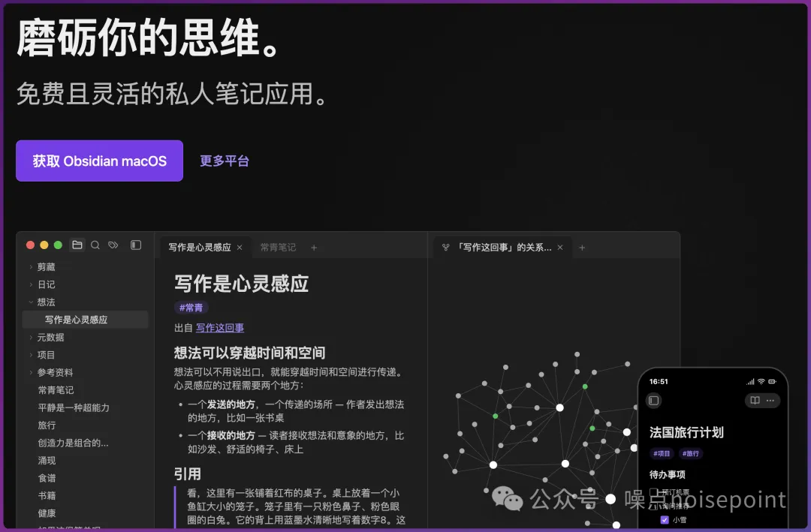The width and height of the screenshot is (811, 532).
Task: Click the note title 写作是心灵感应
Action: pyautogui.click(x=242, y=284)
